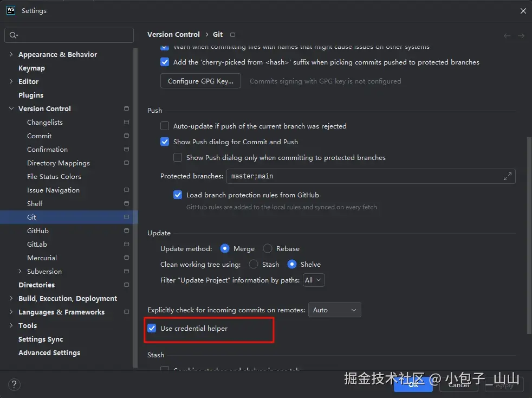Navigate forward with the right arrow icon

coord(521,36)
